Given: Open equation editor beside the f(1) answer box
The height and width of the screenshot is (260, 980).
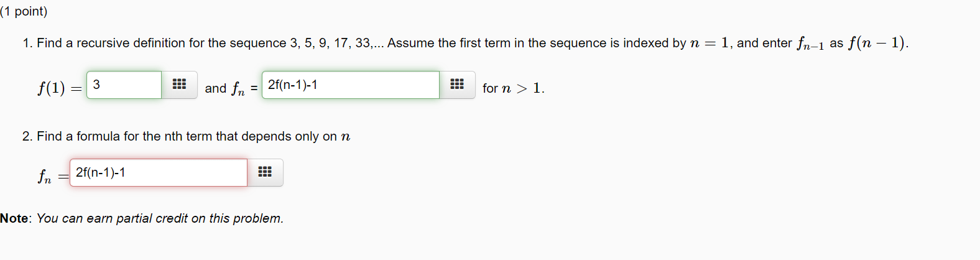Looking at the screenshot, I should [x=179, y=85].
